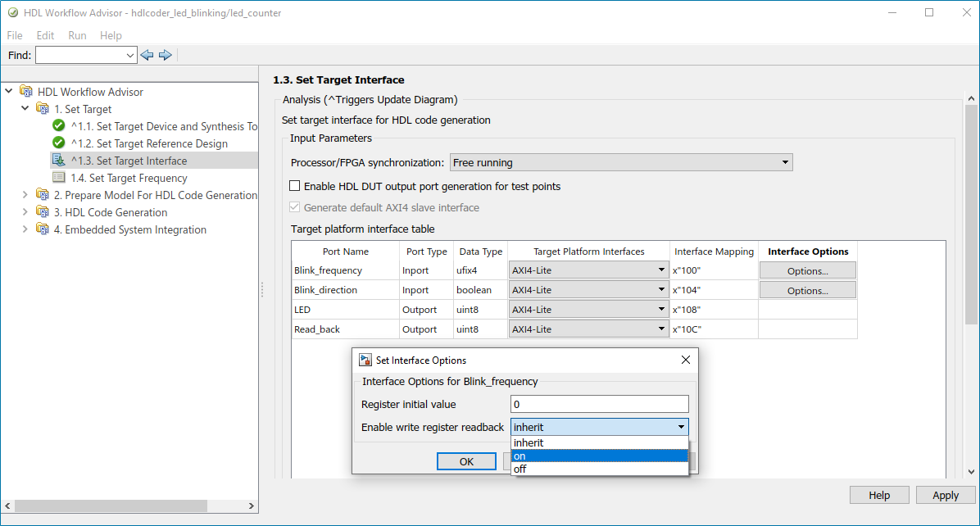The height and width of the screenshot is (526, 980).
Task: Click Options for the Blink_direction port
Action: [807, 289]
